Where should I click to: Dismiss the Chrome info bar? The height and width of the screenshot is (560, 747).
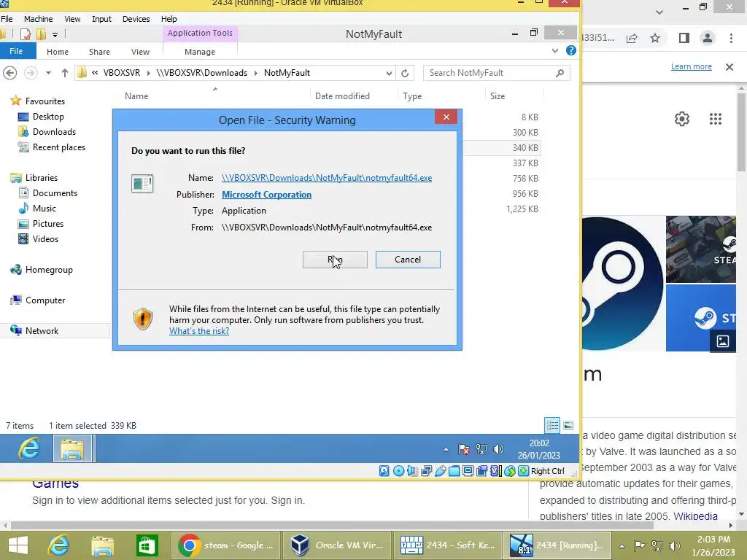729,66
